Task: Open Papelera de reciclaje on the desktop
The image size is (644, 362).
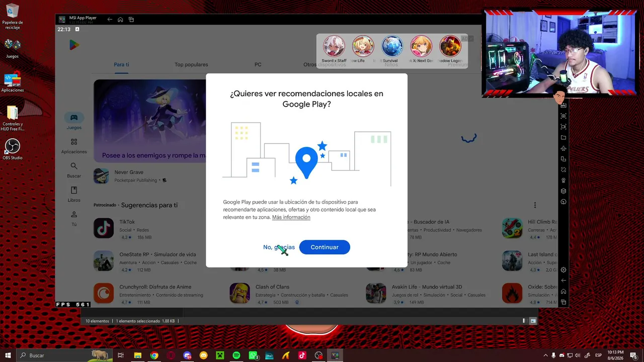Action: pyautogui.click(x=13, y=17)
